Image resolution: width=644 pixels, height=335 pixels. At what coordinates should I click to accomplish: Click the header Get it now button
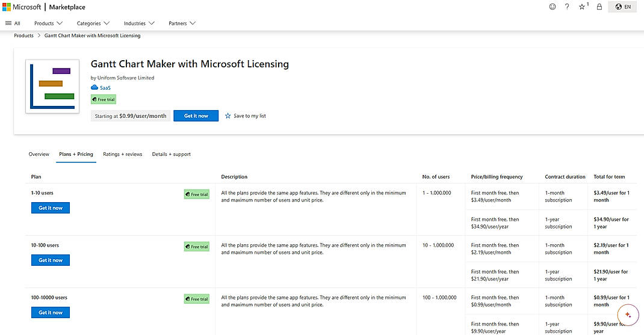pyautogui.click(x=196, y=115)
